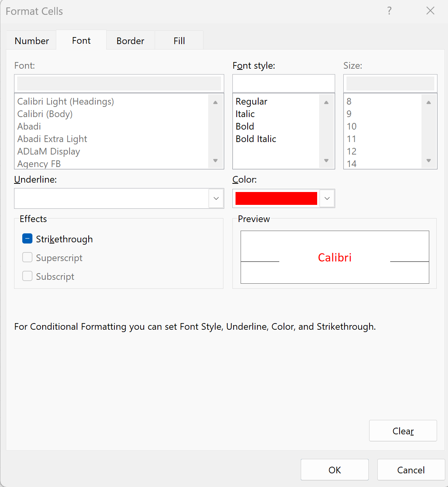Click the OK button
Image resolution: width=448 pixels, height=487 pixels.
(335, 470)
